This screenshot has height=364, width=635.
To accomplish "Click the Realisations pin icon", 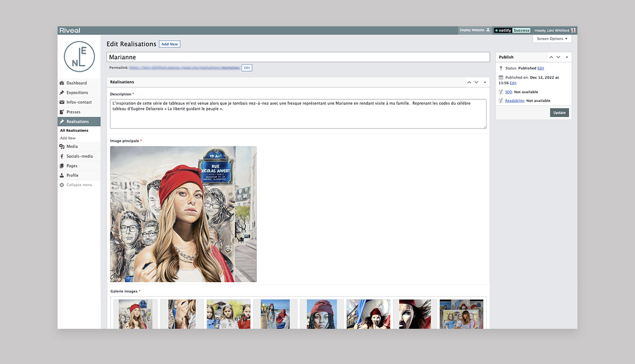I will point(62,121).
